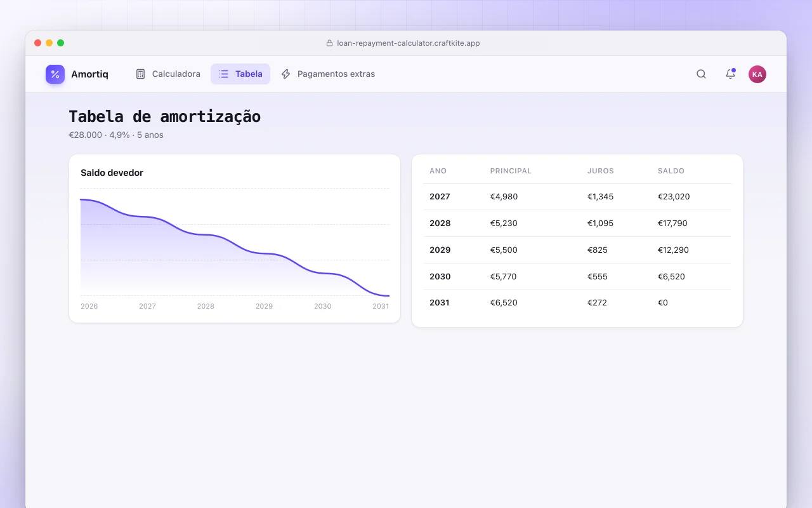The height and width of the screenshot is (508, 812).
Task: Click the lock icon in address bar
Action: pyautogui.click(x=329, y=43)
